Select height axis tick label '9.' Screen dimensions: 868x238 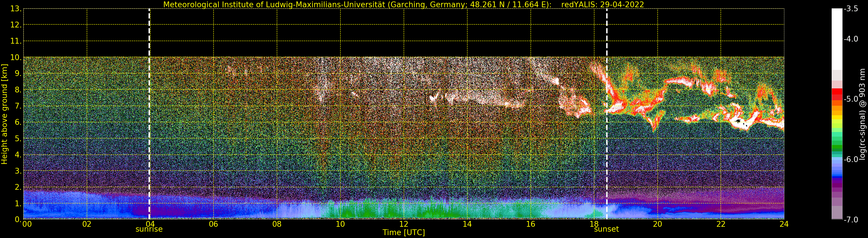pyautogui.click(x=18, y=74)
